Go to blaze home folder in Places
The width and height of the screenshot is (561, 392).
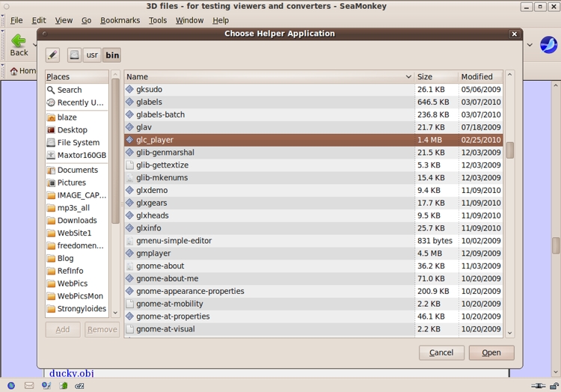coord(67,117)
